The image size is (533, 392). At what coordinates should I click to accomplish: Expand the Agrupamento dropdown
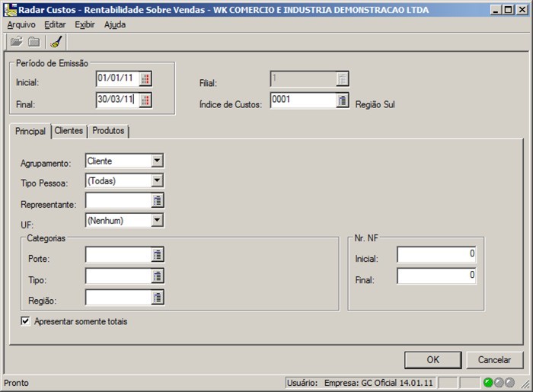coord(157,161)
